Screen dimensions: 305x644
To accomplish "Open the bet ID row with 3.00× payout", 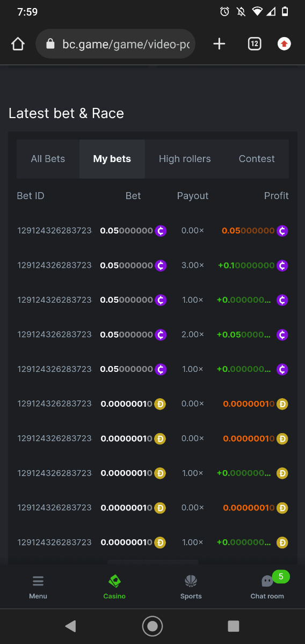I will 54,265.
